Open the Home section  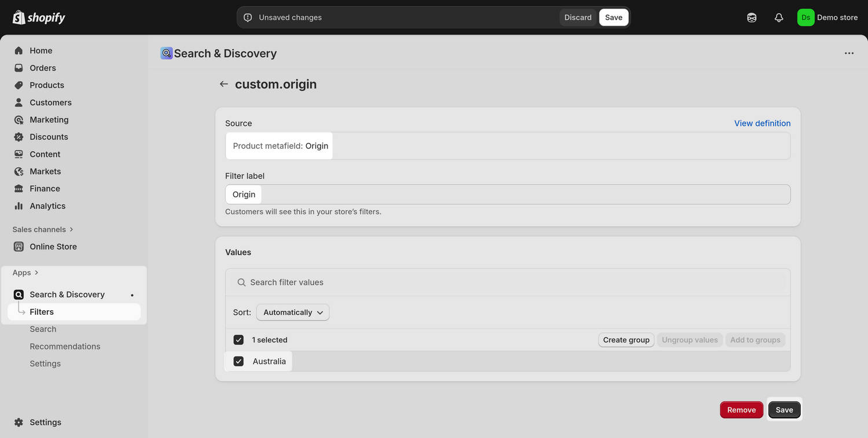click(x=41, y=50)
